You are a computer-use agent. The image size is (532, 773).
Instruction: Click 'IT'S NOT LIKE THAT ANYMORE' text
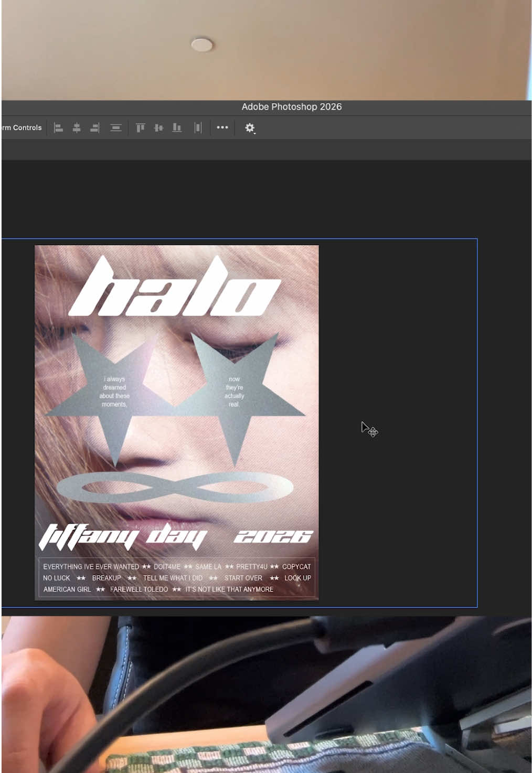tap(229, 589)
